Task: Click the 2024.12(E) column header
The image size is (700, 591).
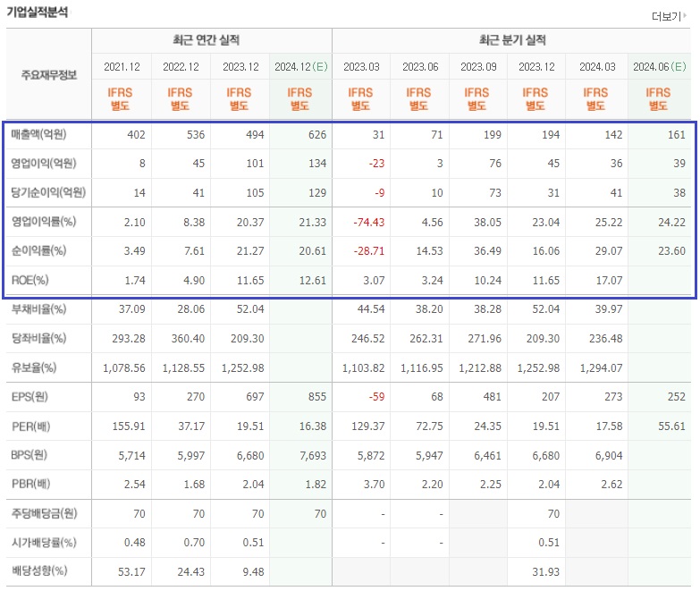Action: click(x=301, y=67)
